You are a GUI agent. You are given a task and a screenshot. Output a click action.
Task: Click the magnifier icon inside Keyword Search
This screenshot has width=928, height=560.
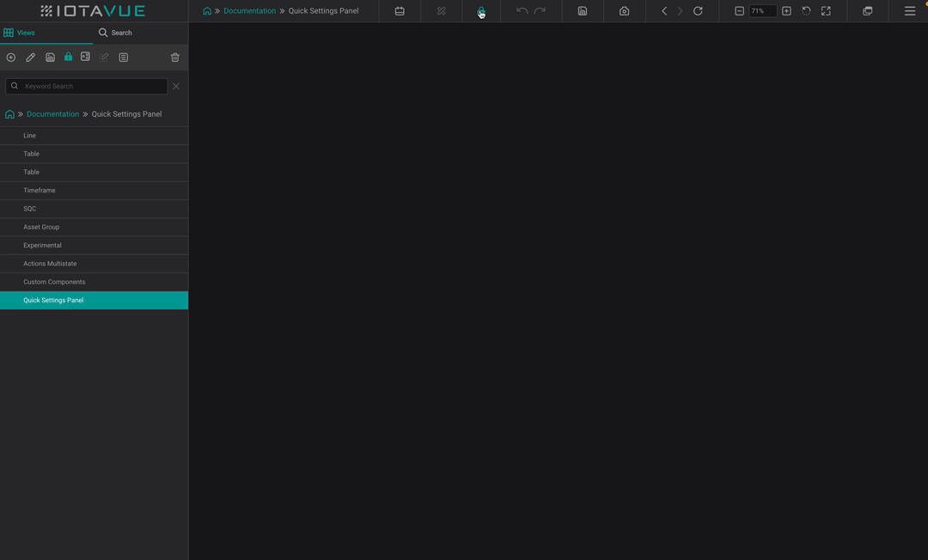click(15, 86)
